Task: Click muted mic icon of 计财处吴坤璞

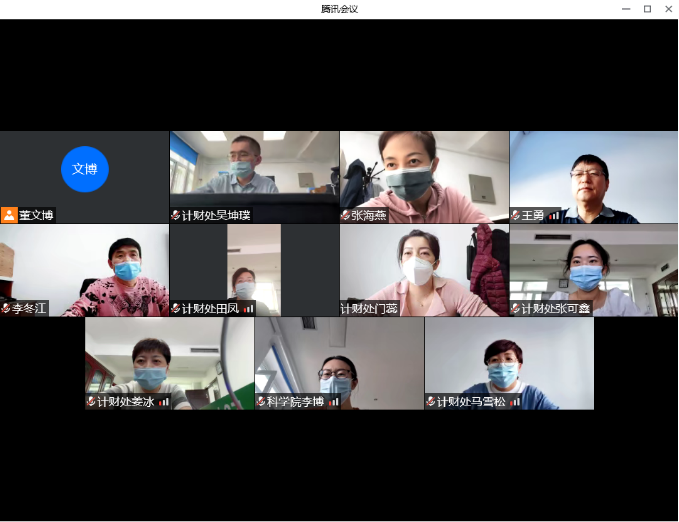Action: click(x=175, y=215)
